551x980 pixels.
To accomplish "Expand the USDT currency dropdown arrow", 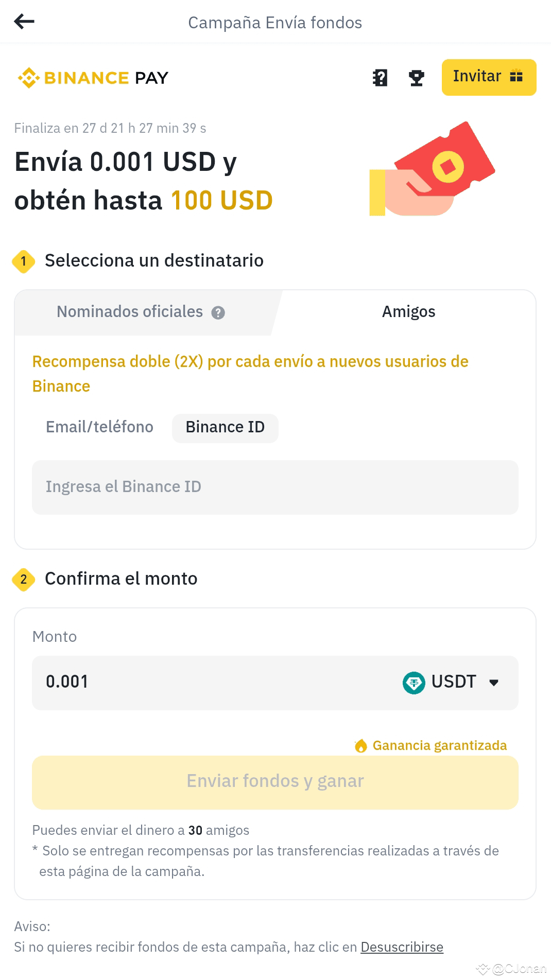I will pyautogui.click(x=494, y=683).
